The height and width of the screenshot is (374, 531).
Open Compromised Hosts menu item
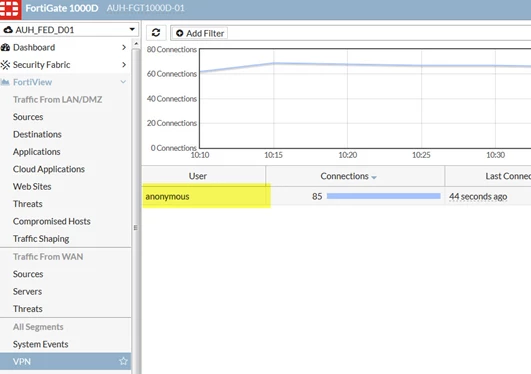[51, 221]
